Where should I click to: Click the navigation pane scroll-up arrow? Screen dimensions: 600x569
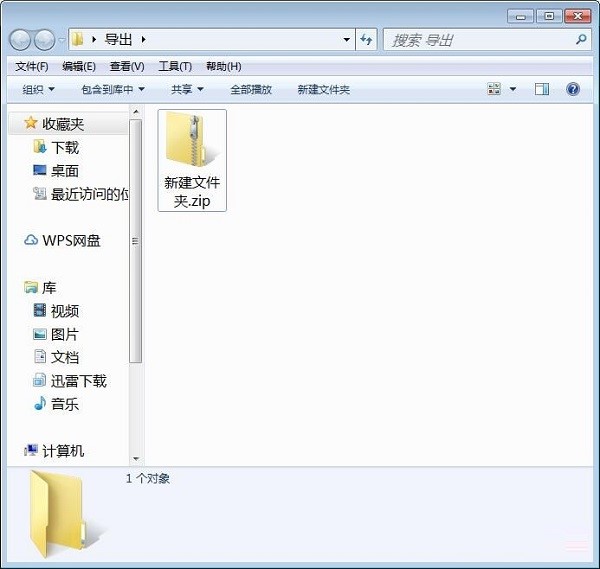[x=135, y=112]
